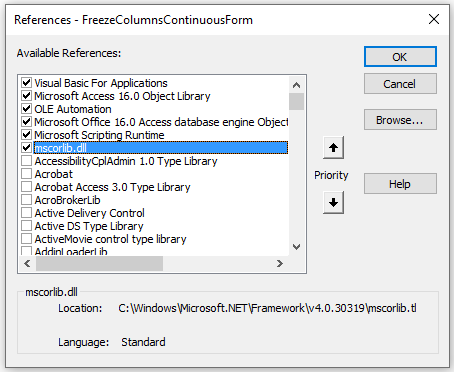Check Active DS Type Library box
This screenshot has width=454, height=372.
point(26,226)
